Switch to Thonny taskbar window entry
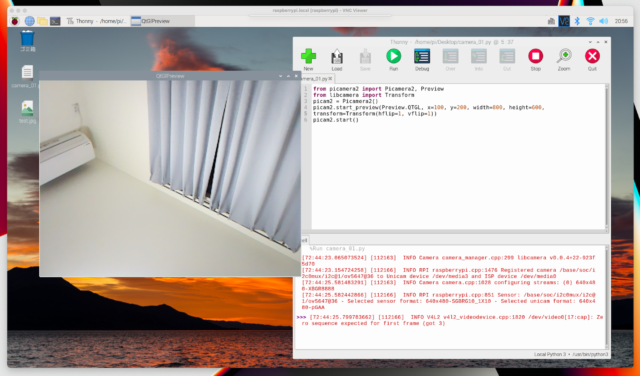This screenshot has width=640, height=376. tap(96, 21)
